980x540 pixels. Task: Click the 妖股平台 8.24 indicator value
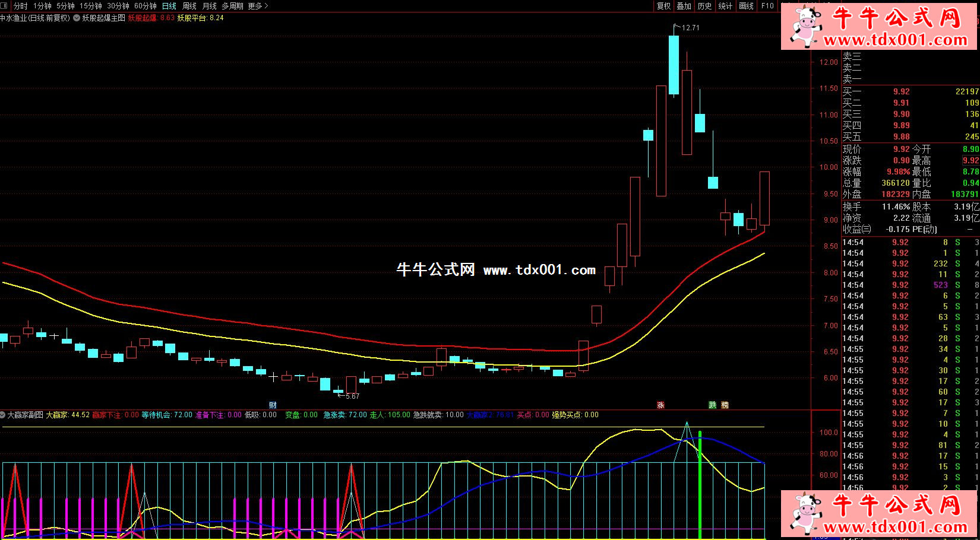[201, 18]
